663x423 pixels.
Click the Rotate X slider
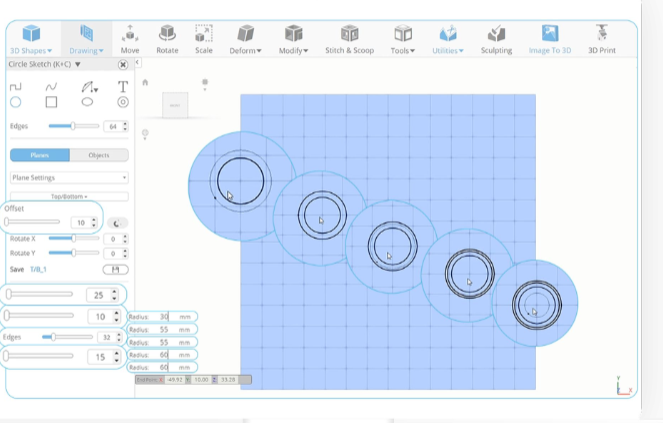click(74, 239)
